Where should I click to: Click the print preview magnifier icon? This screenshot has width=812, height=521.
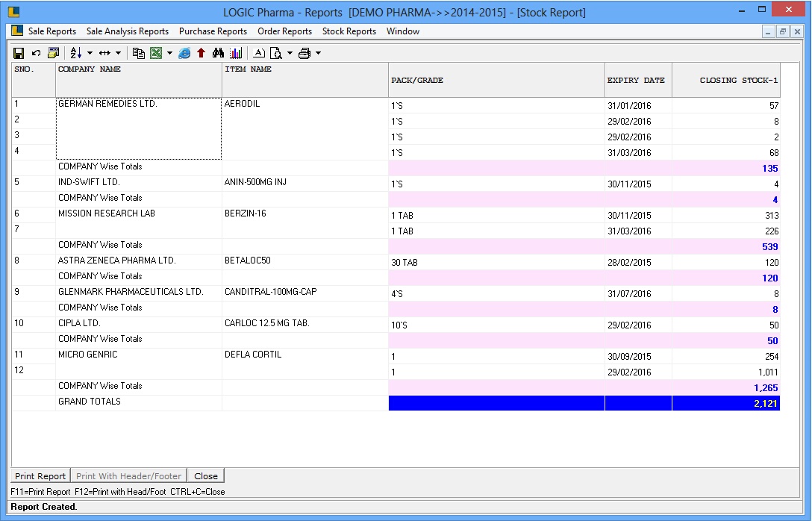[276, 53]
